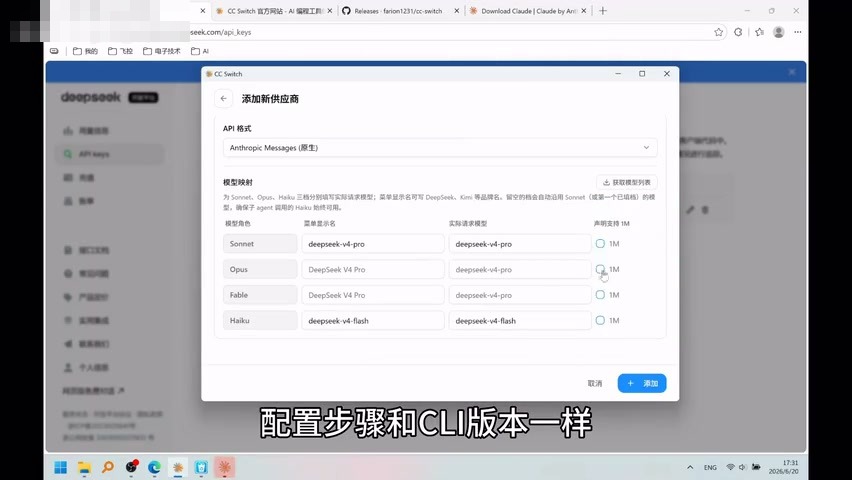The height and width of the screenshot is (480, 852).
Task: Open browser favorites list icon
Action: point(759,32)
